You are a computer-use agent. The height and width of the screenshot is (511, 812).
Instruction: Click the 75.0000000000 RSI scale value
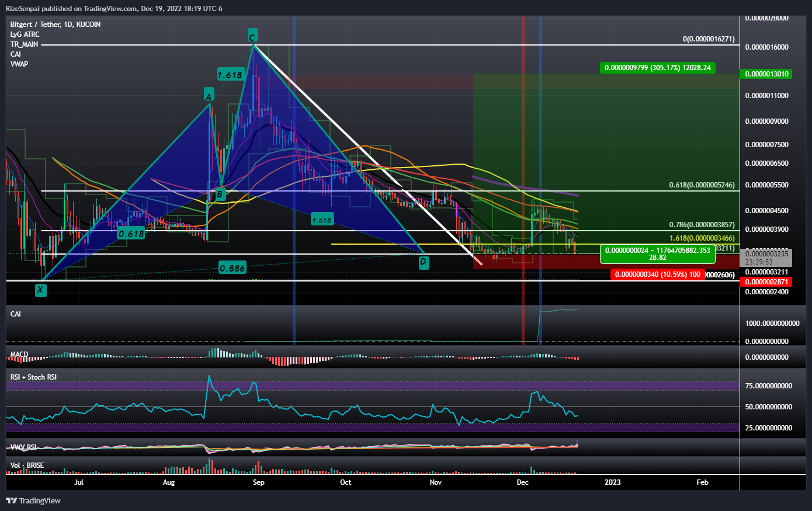(769, 386)
